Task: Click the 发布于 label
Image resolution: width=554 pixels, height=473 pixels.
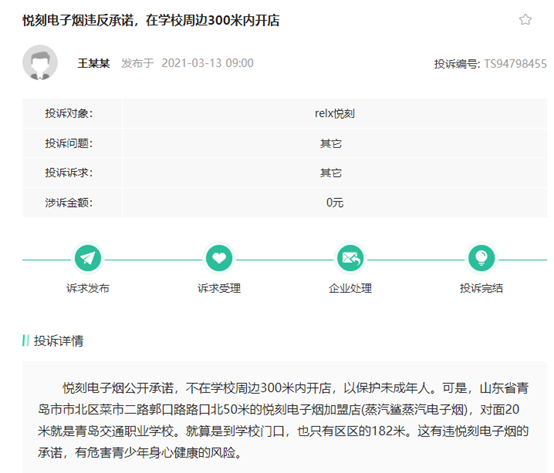Action: (137, 63)
